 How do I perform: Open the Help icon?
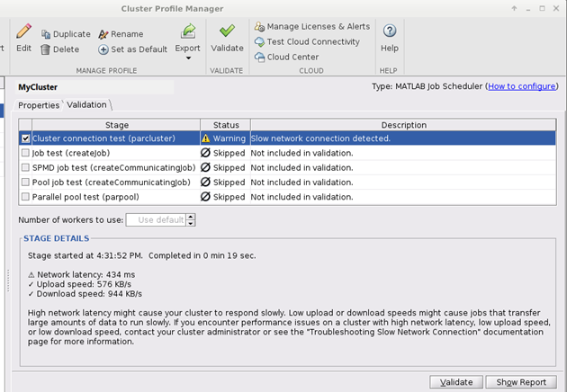(390, 32)
